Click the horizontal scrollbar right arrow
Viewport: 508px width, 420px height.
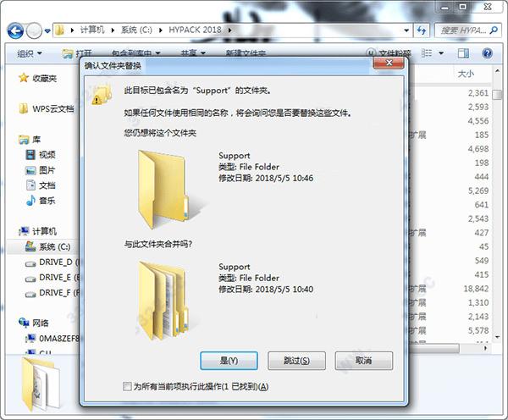point(485,348)
